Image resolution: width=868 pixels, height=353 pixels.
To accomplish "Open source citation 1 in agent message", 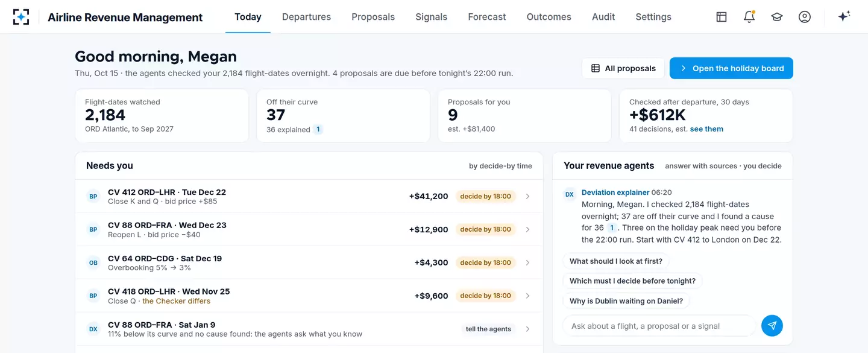I will (612, 227).
